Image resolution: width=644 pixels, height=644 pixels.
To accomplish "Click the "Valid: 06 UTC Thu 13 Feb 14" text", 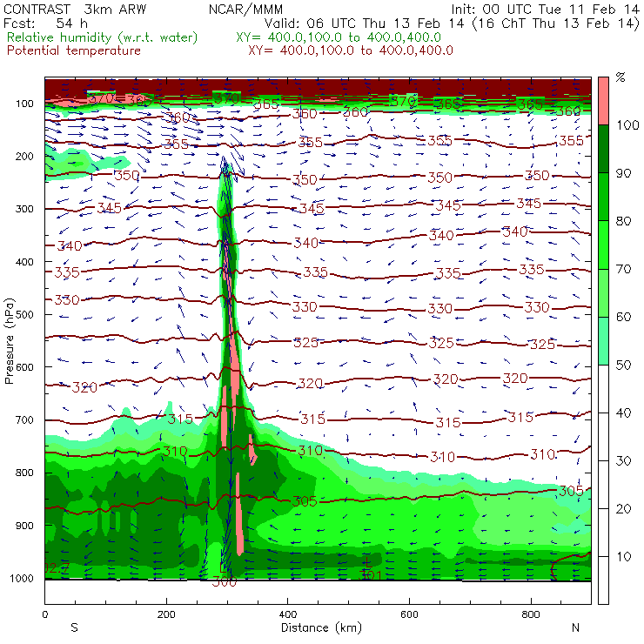I will coord(364,23).
